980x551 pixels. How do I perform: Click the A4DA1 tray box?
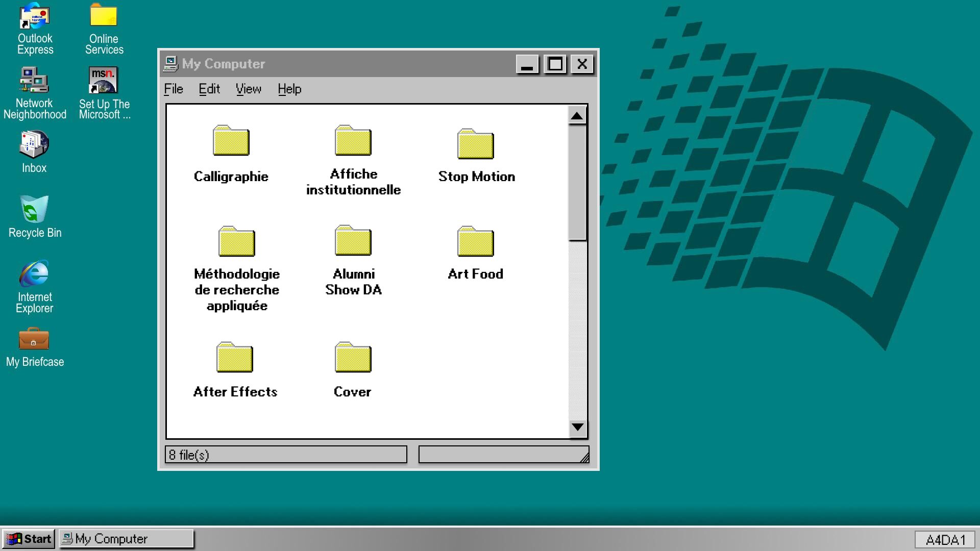945,540
